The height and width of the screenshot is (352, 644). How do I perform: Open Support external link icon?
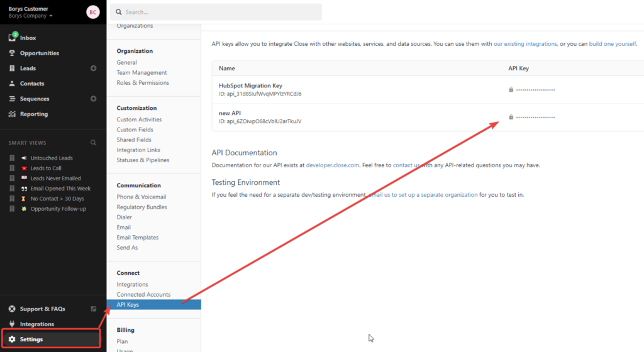pos(93,309)
